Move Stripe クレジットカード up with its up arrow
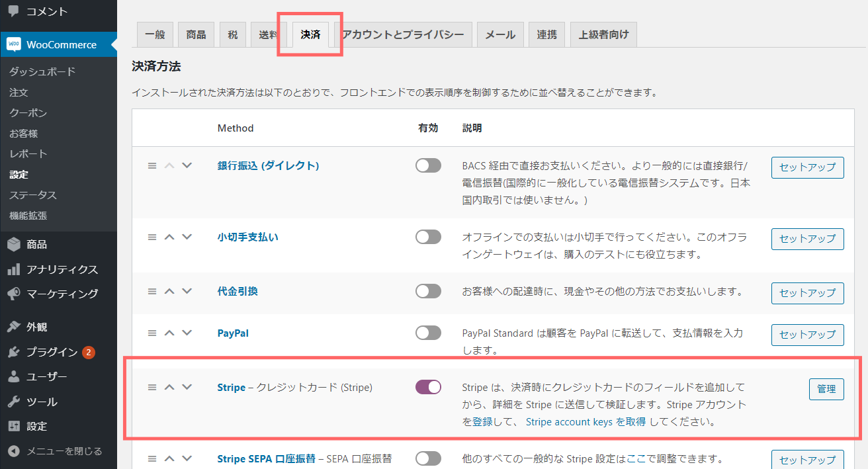The height and width of the screenshot is (469, 868). 169,388
